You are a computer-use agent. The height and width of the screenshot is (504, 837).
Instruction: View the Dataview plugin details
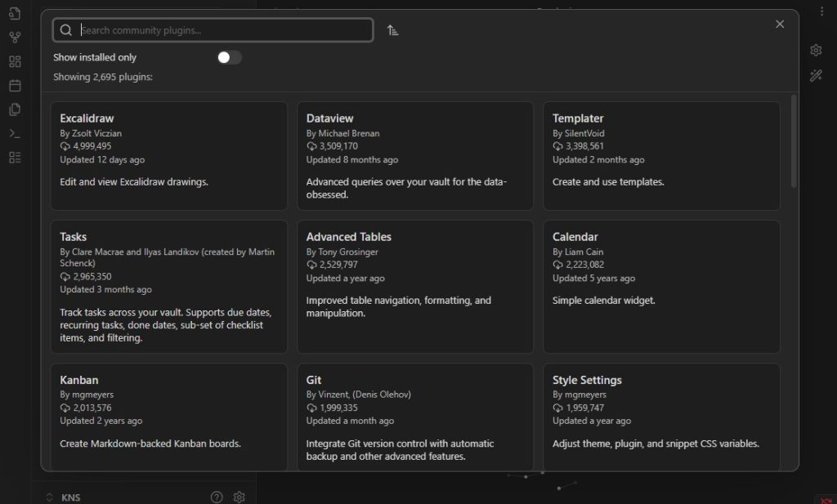pyautogui.click(x=415, y=155)
